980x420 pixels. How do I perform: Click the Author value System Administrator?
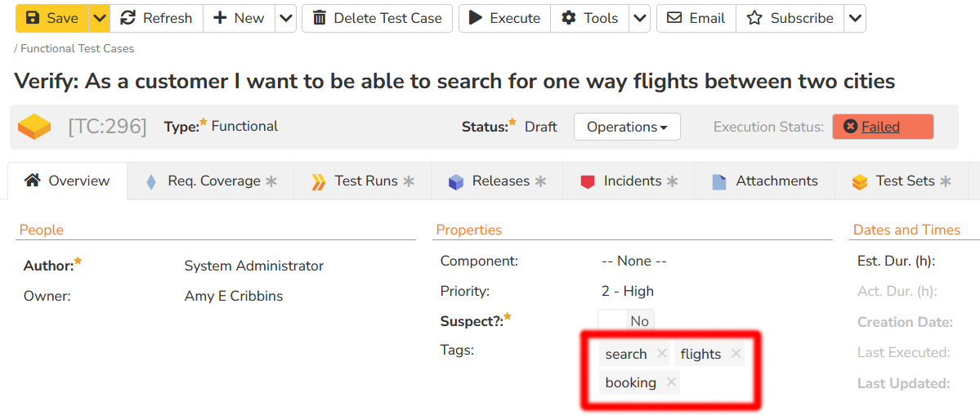253,266
